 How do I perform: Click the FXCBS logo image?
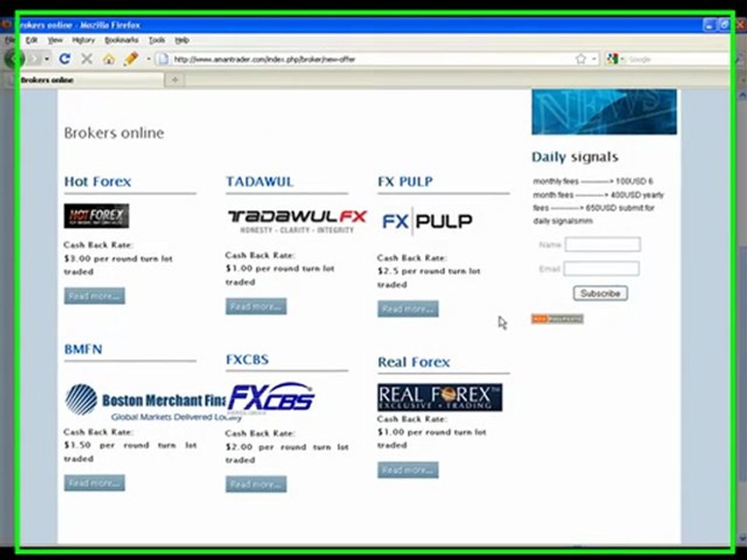pos(271,397)
